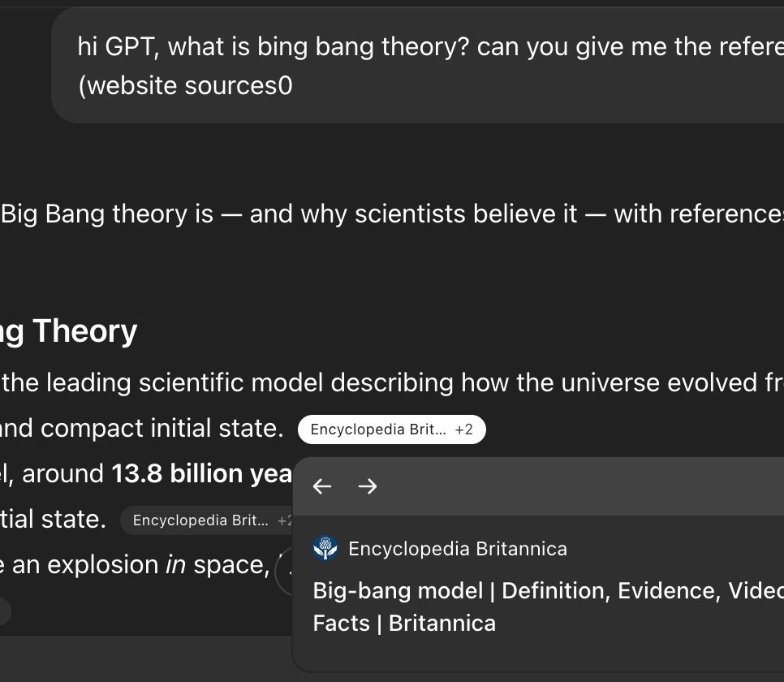Click the circular chip after "in space,"
This screenshot has height=682, width=784.
[283, 572]
